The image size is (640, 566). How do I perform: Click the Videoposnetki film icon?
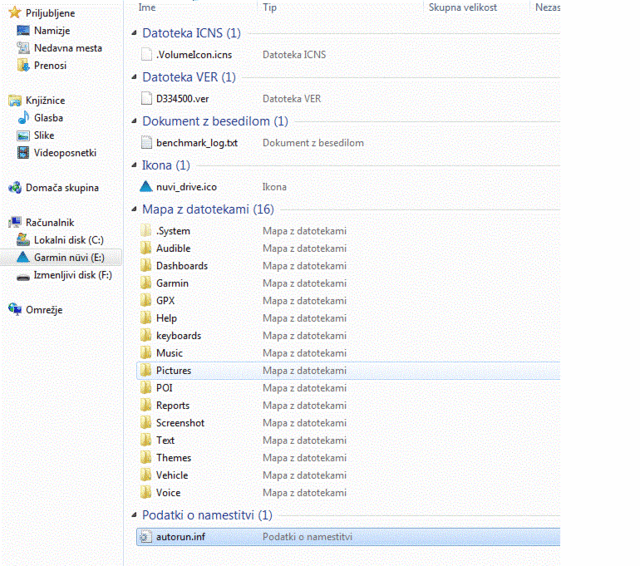(x=23, y=153)
